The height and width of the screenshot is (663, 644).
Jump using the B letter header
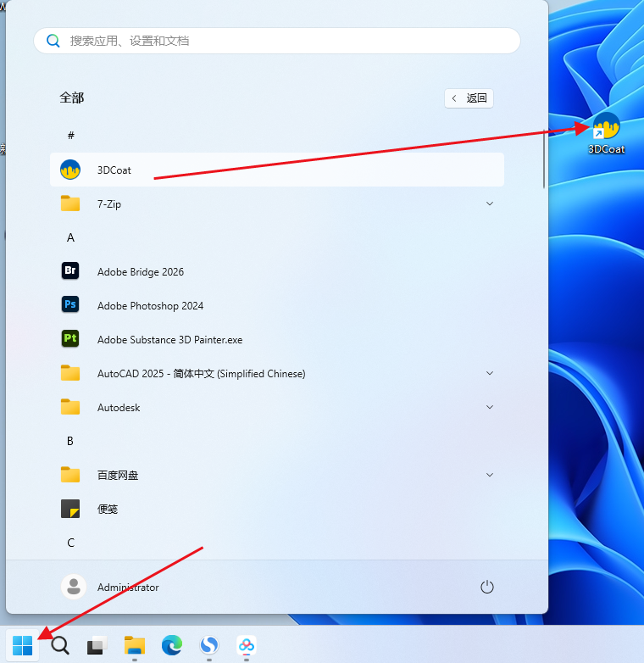pyautogui.click(x=70, y=441)
